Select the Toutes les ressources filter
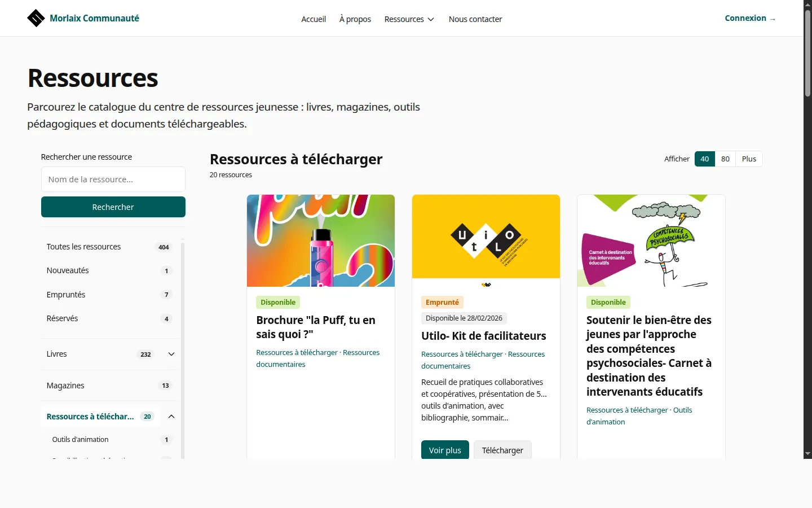The height and width of the screenshot is (508, 812). click(x=109, y=247)
